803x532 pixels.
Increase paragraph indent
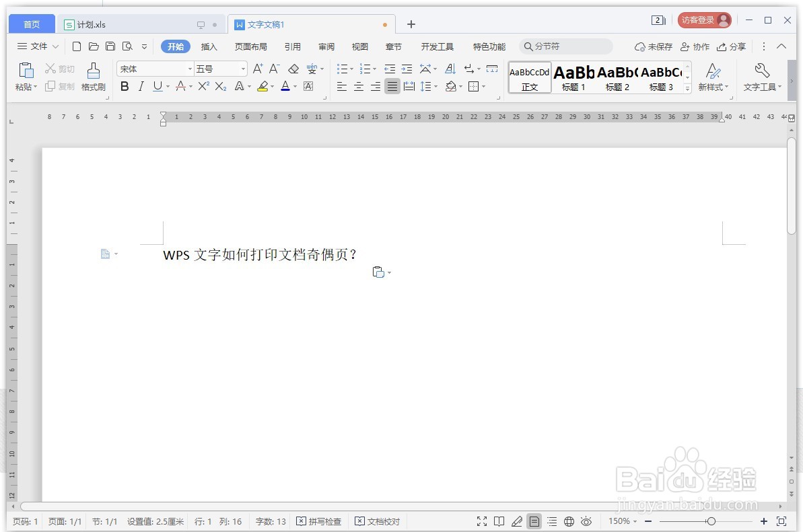click(407, 69)
